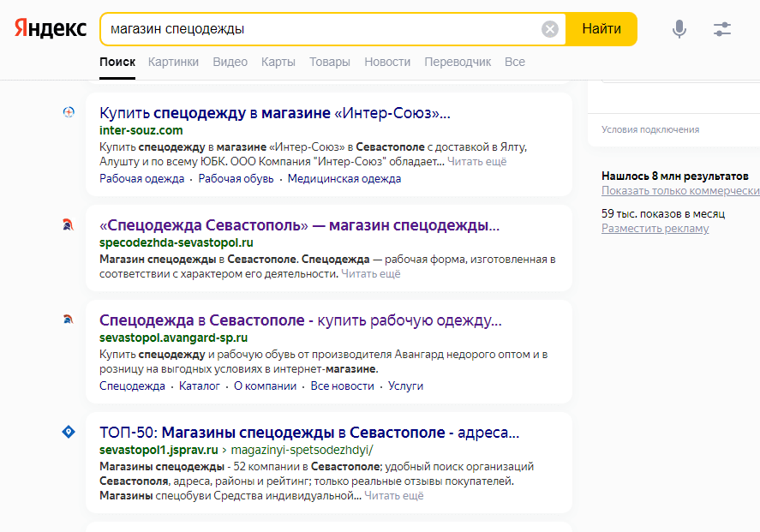Open search settings sliders icon
Viewport: 760px width, 532px height.
coord(722,29)
